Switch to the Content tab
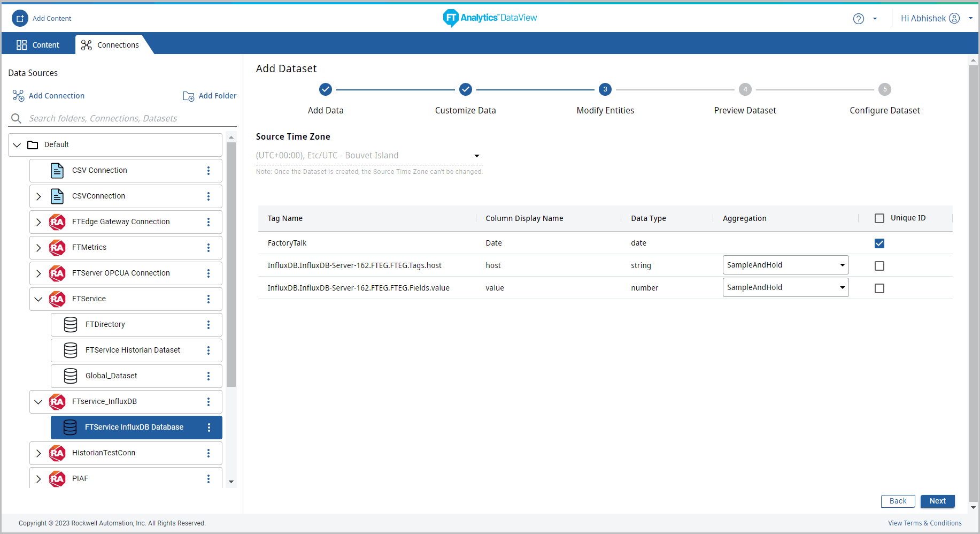The width and height of the screenshot is (980, 534). coord(38,45)
